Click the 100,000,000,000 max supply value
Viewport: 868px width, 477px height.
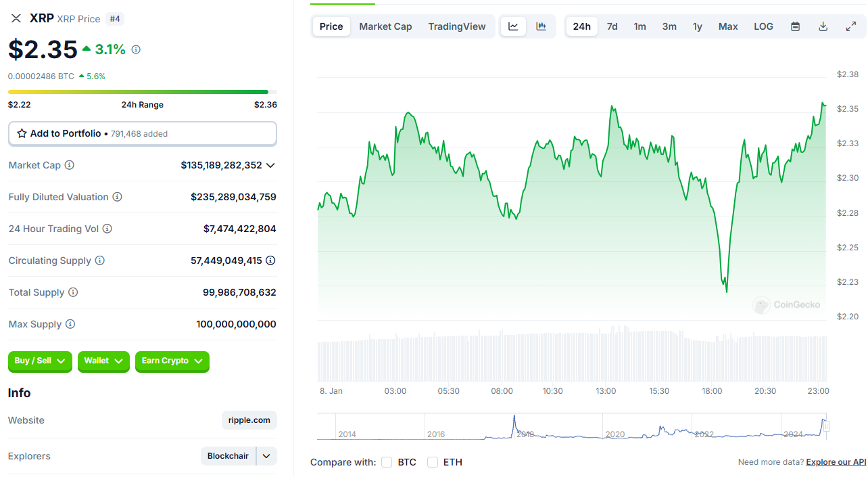236,324
